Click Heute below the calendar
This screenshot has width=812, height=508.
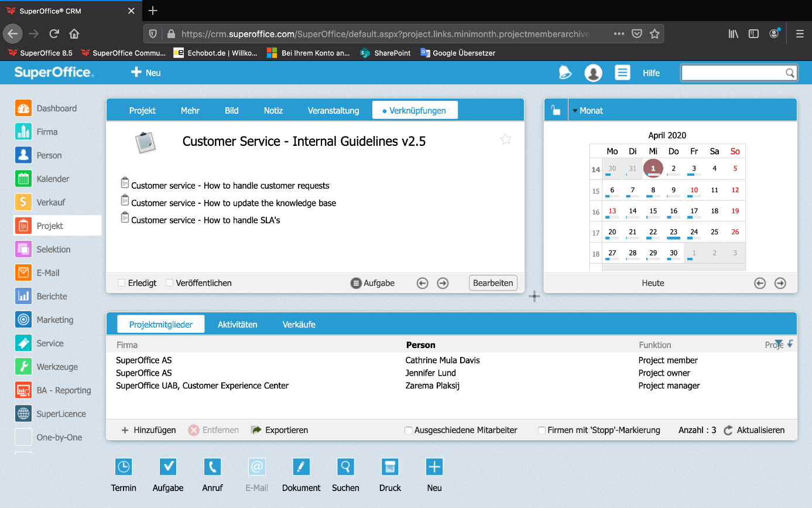[652, 282]
